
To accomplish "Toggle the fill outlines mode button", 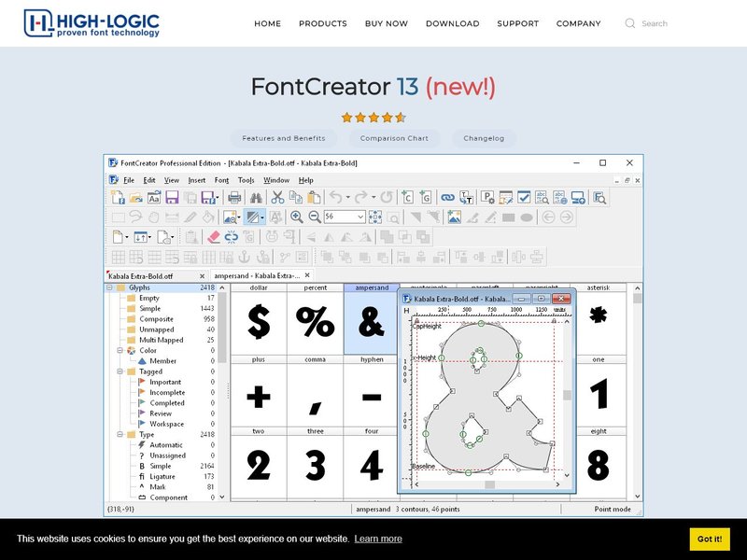I will click(252, 217).
